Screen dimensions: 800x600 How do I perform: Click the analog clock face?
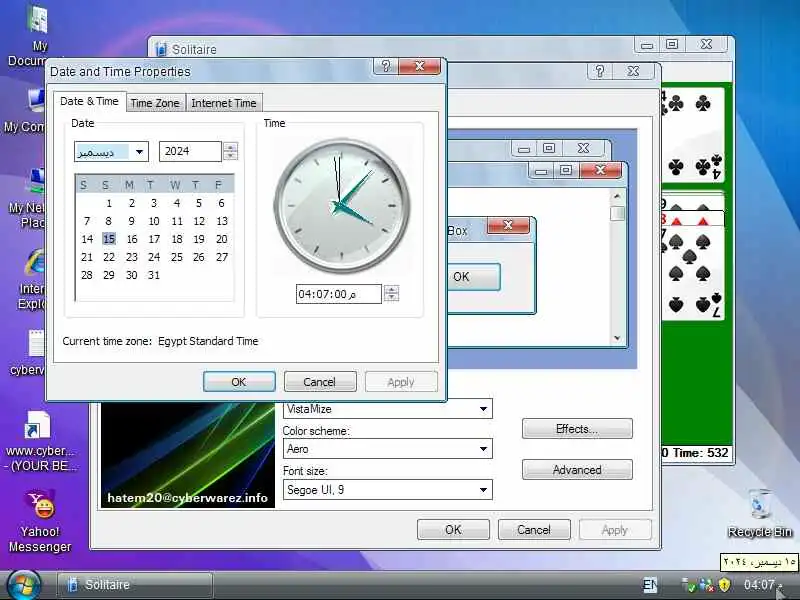(x=342, y=206)
